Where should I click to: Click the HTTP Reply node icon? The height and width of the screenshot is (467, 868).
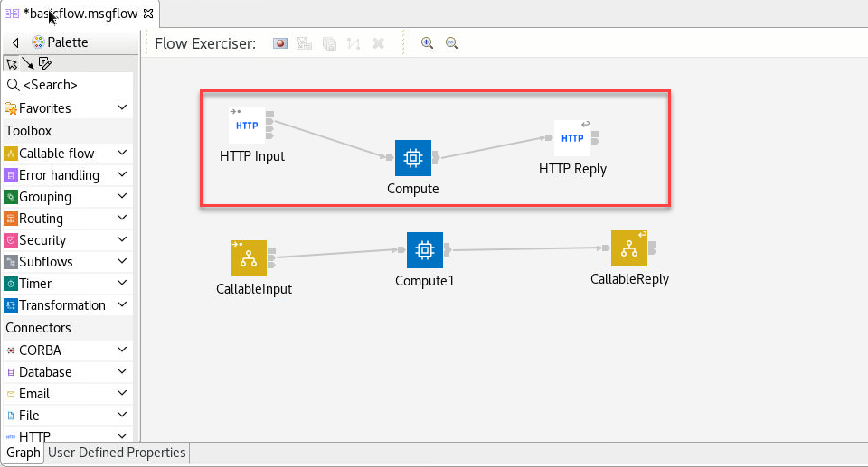pyautogui.click(x=571, y=138)
